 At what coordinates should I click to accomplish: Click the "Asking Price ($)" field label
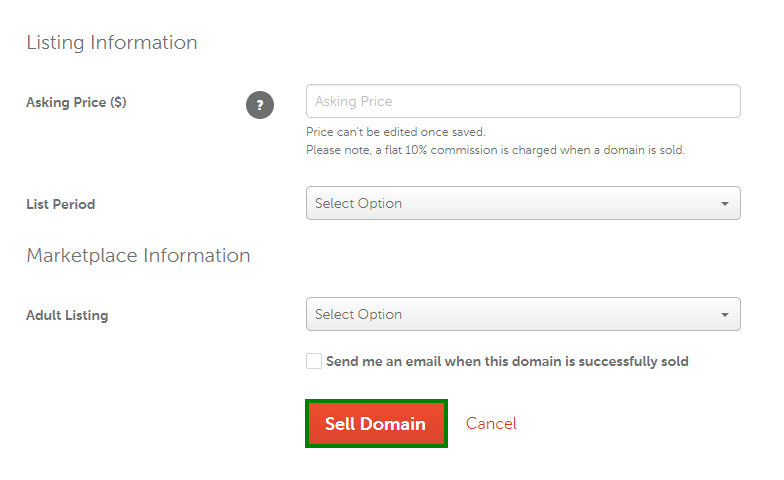click(x=76, y=102)
